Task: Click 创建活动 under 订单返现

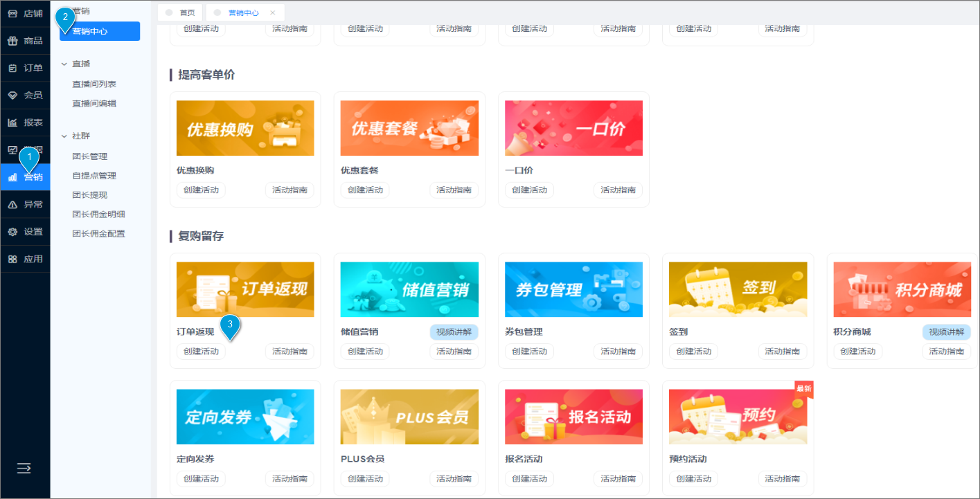Action: tap(201, 352)
